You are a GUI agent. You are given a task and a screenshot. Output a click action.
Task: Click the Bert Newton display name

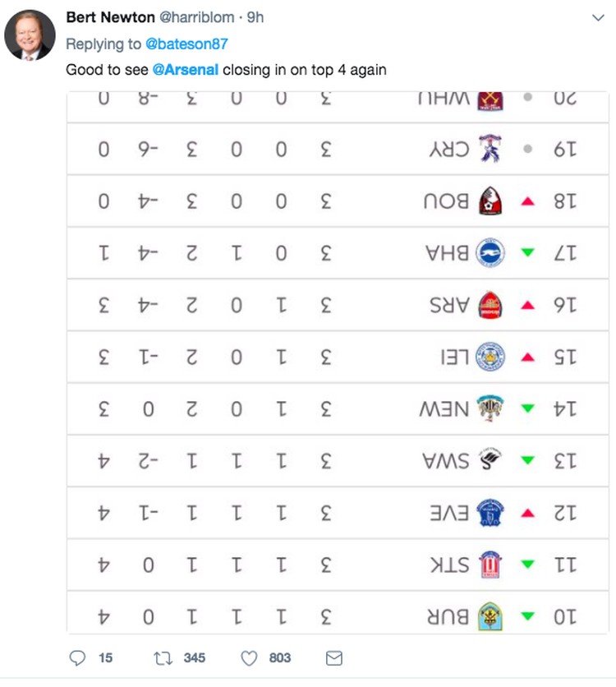pos(110,17)
